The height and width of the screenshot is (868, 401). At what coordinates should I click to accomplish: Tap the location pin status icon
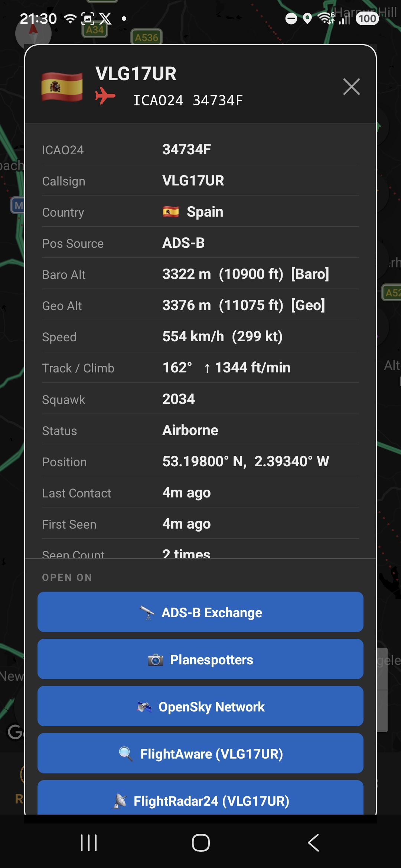tap(307, 18)
